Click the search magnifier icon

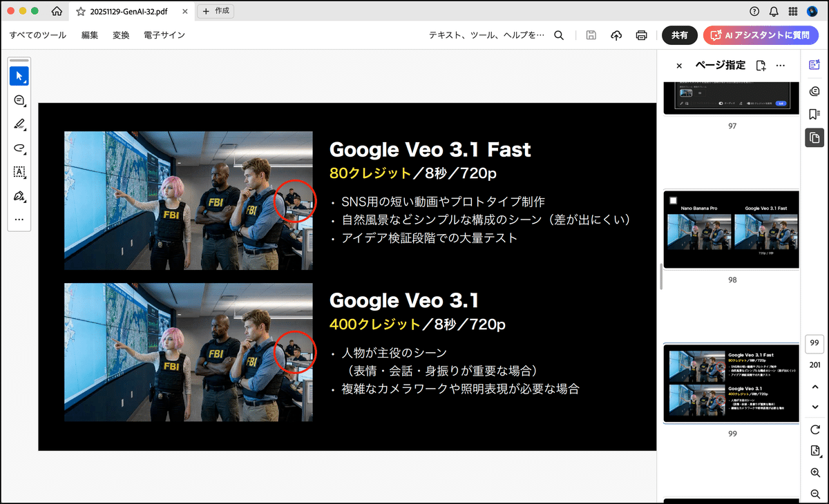click(559, 35)
